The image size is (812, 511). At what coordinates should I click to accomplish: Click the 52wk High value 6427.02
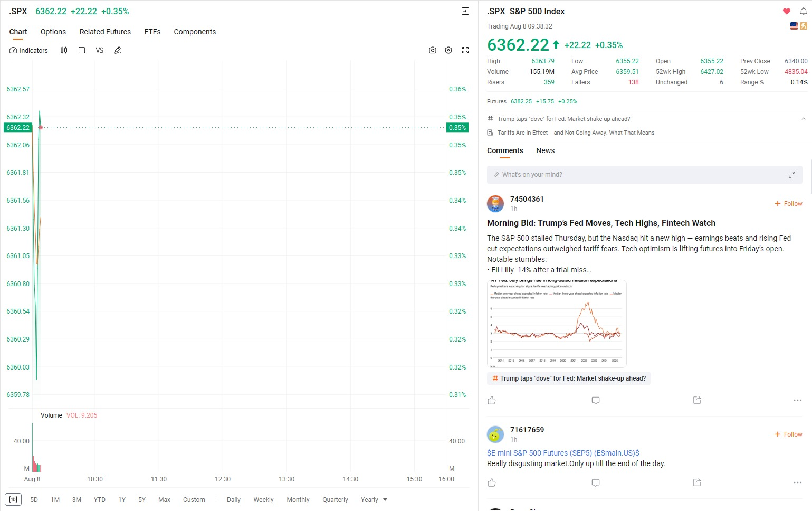(x=712, y=72)
